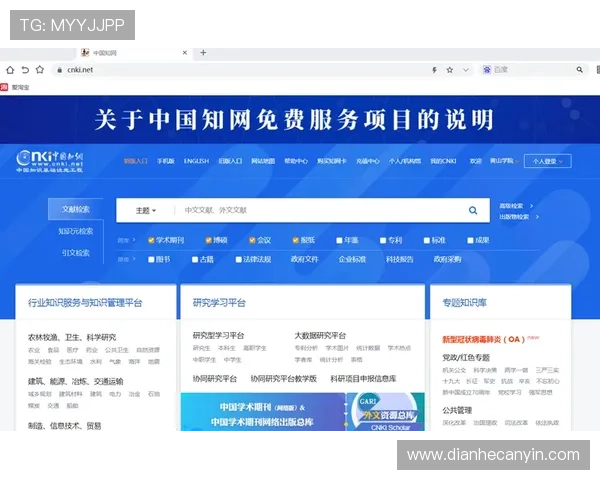Uncheck the 博硕 checkbox

209,240
